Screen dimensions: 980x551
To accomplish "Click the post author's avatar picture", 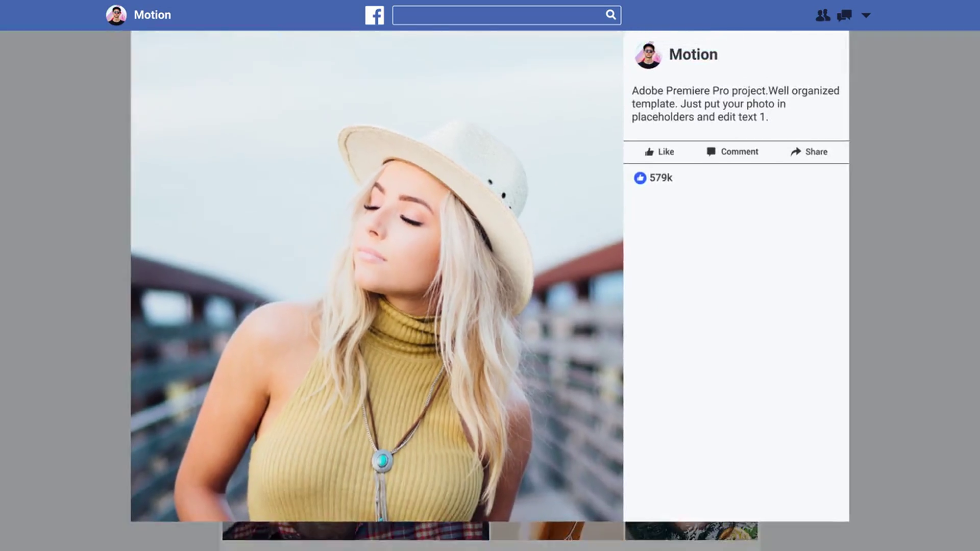I will point(648,55).
